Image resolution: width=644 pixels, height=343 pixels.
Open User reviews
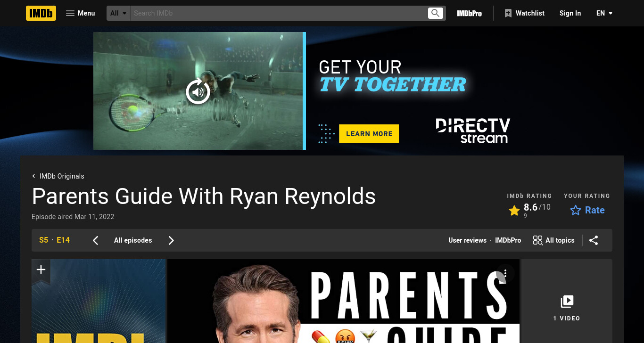467,240
